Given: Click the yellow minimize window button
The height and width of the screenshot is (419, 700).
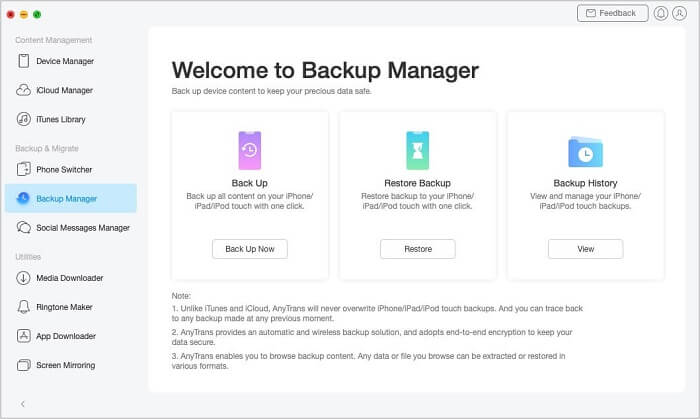Looking at the screenshot, I should point(24,14).
